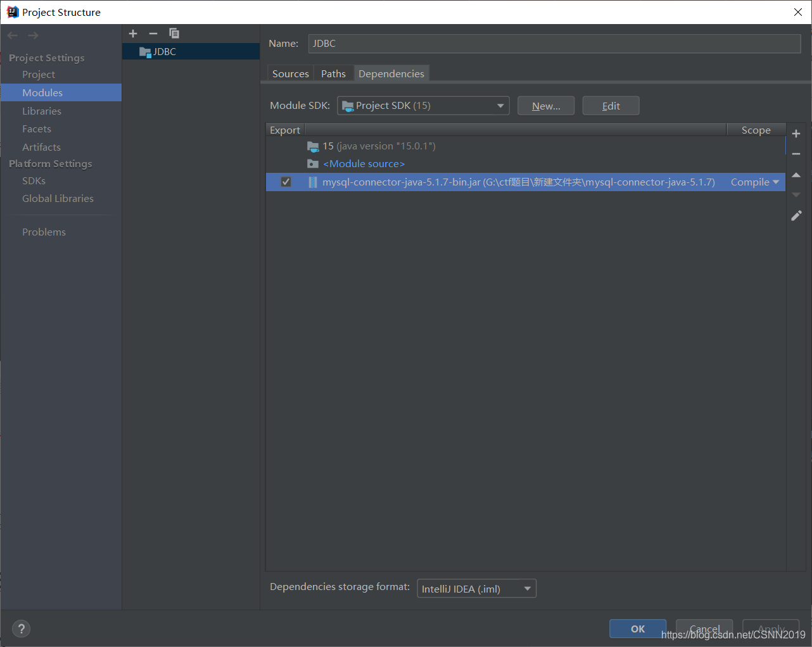
Task: Select the Dependencies tab
Action: (x=391, y=73)
